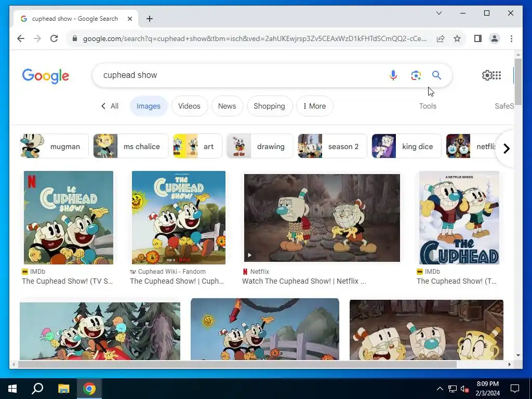Open 'Watch The Cuphead Show! | Netflix' link
The width and height of the screenshot is (532, 399).
pos(304,281)
